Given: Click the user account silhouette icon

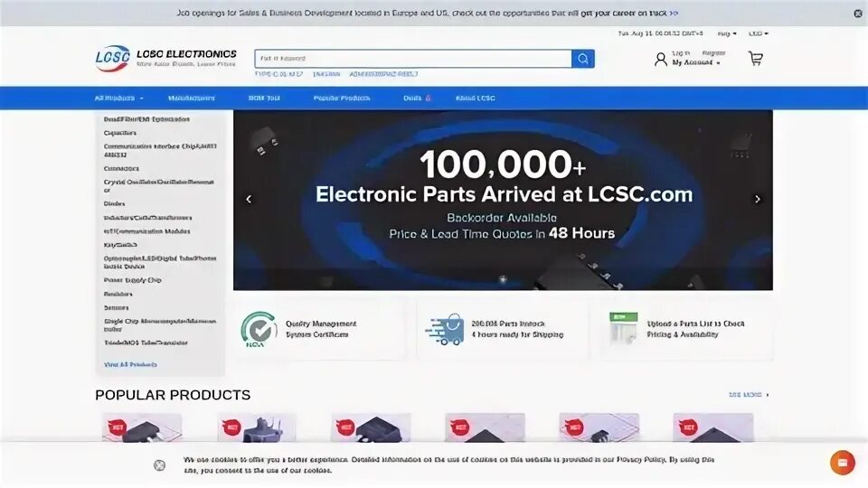Looking at the screenshot, I should (660, 60).
